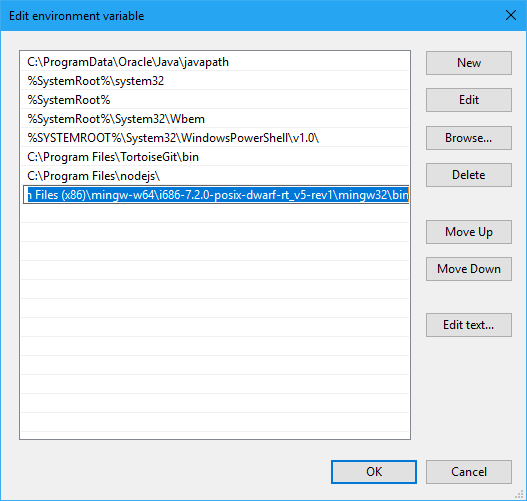Select the System32\Wbem path entry
The width and height of the screenshot is (527, 501).
pos(215,119)
